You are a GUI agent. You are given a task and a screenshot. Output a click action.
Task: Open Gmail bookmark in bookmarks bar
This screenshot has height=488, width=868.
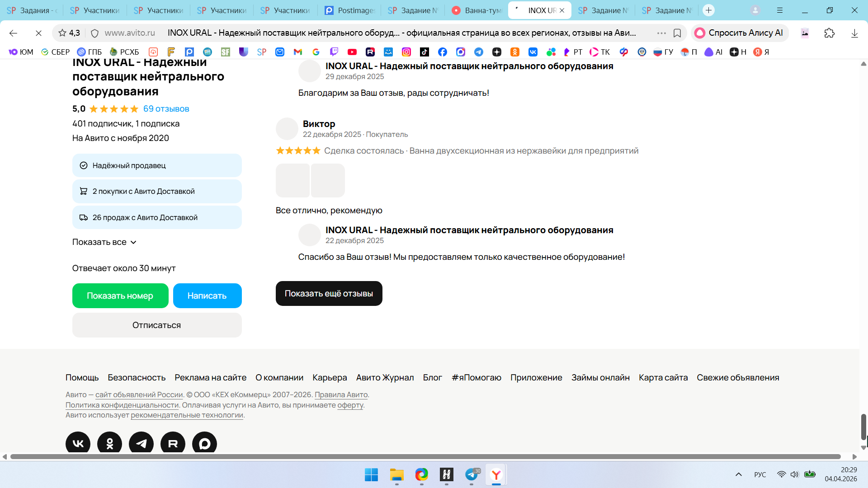(x=298, y=52)
